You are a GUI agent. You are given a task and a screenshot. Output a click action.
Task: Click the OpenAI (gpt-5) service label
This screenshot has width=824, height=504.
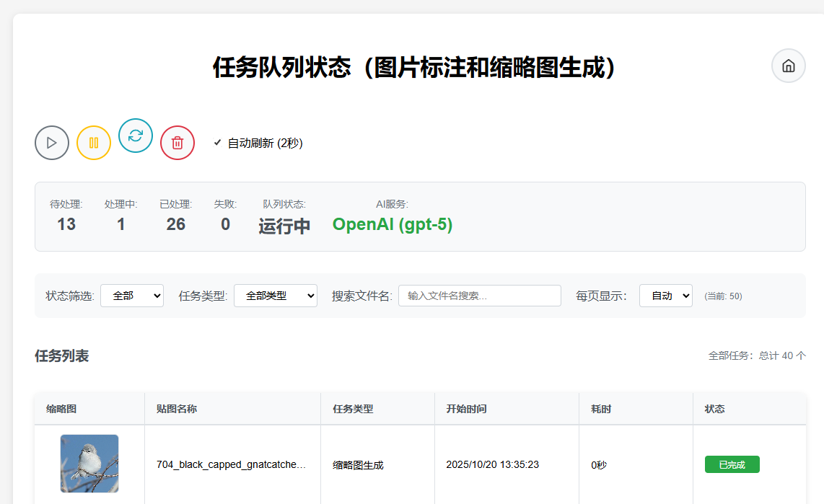393,224
